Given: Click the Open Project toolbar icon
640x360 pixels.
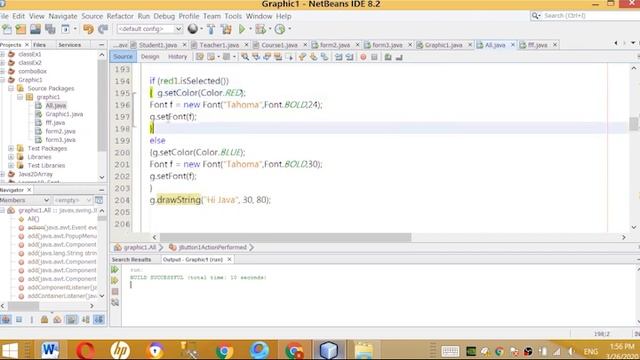Looking at the screenshot, I should pos(35,29).
